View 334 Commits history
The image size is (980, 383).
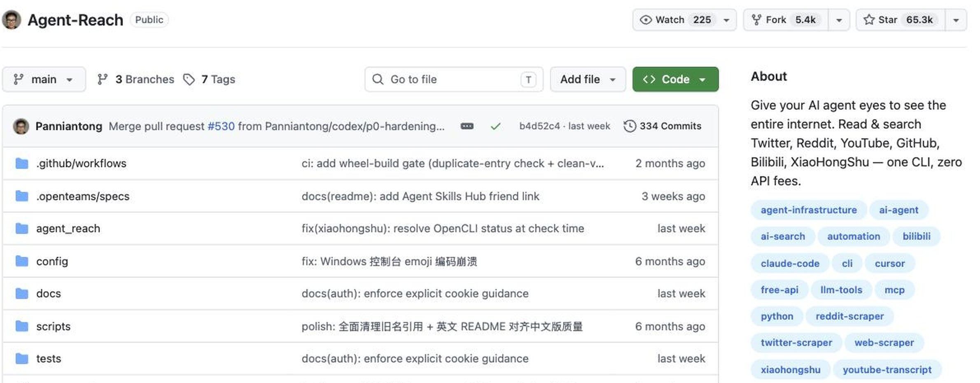(663, 126)
